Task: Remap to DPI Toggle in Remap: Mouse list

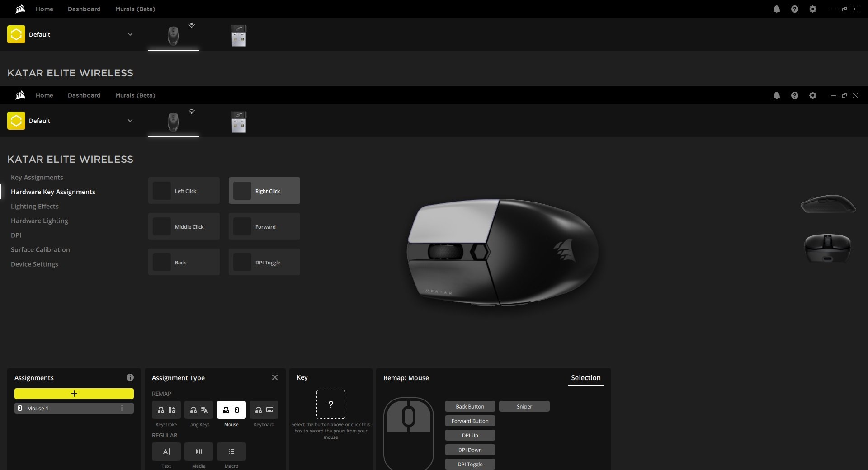Action: (470, 464)
